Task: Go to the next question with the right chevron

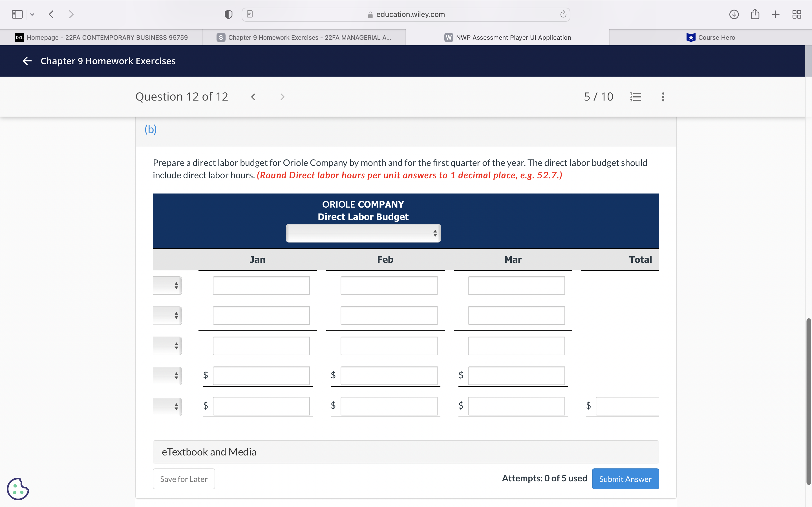Action: pyautogui.click(x=282, y=97)
